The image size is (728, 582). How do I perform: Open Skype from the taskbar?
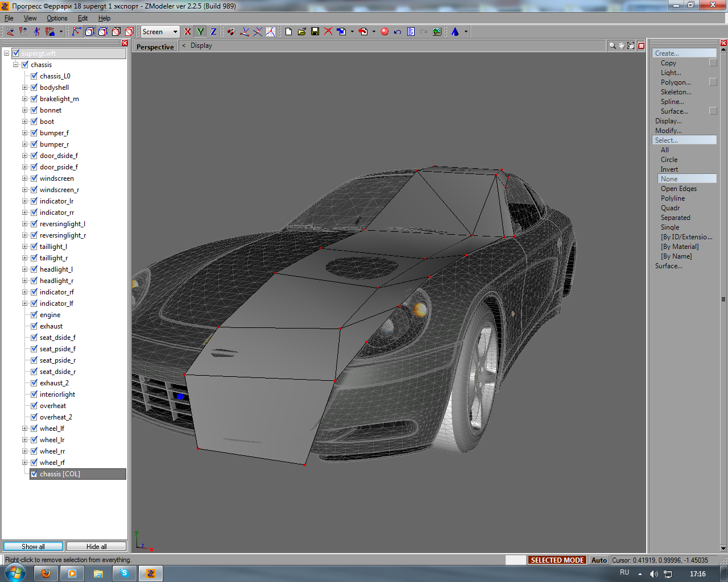[x=125, y=573]
